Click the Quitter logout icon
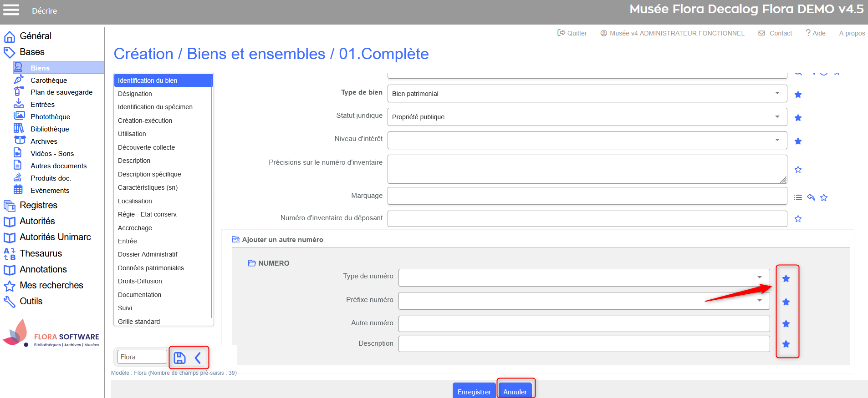 [561, 33]
